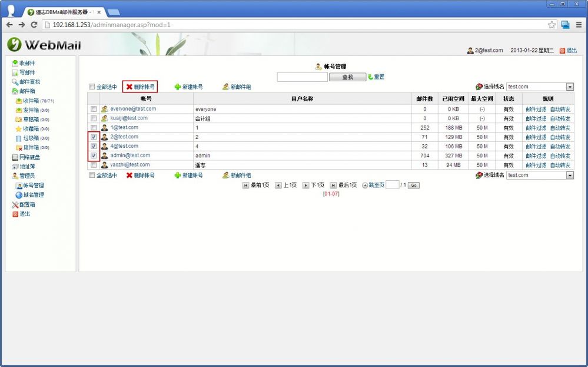Image resolution: width=588 pixels, height=367 pixels.
Task: Click the pagination Go button
Action: click(414, 186)
